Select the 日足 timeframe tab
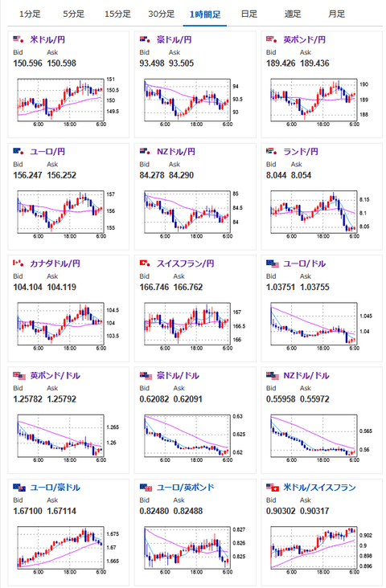The image size is (386, 588). [249, 14]
